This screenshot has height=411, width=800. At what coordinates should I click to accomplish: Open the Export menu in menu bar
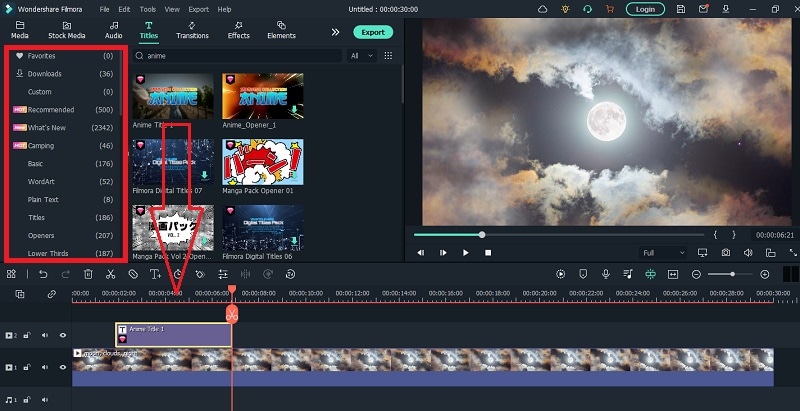click(198, 9)
